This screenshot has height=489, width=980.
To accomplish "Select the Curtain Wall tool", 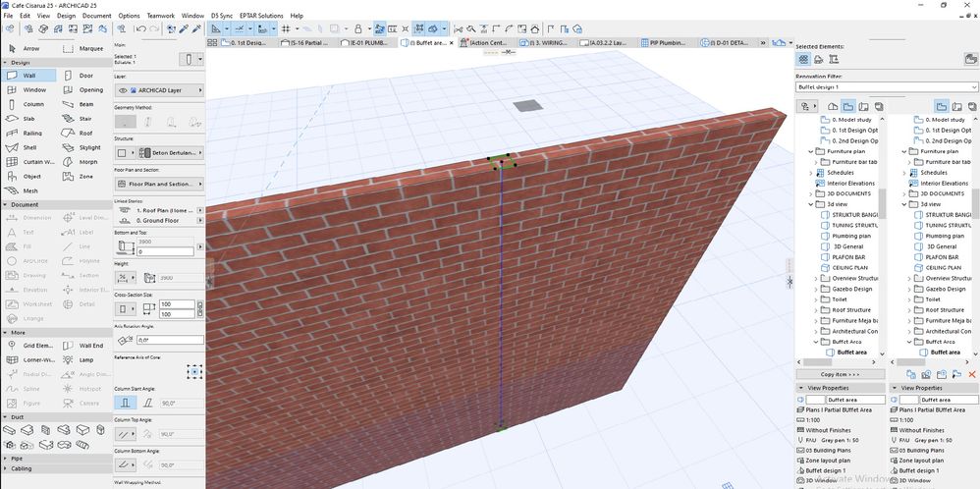I will [x=28, y=162].
